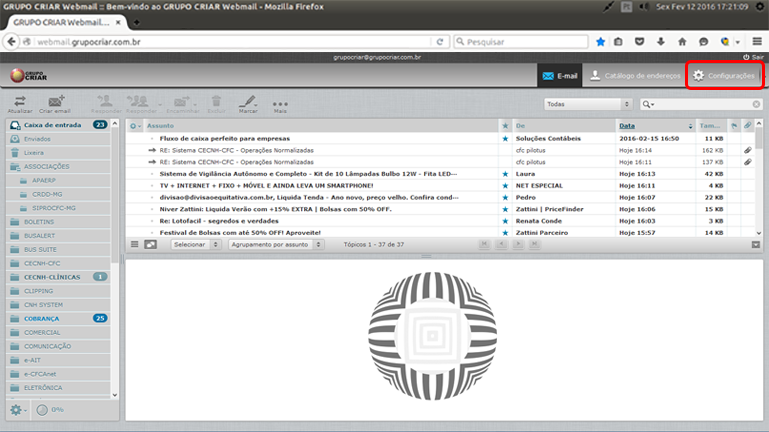Open folder actions gear menu
Screen dimensions: 769x432
[x=18, y=409]
